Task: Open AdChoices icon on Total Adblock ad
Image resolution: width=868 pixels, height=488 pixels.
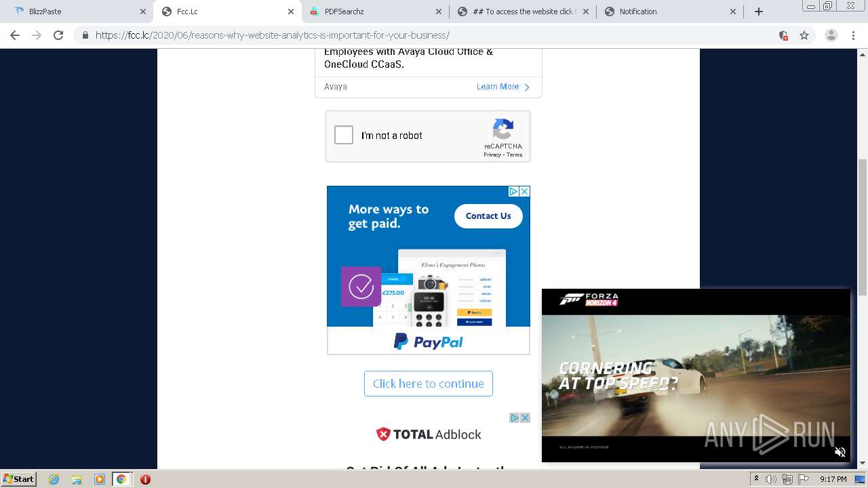Action: point(515,418)
